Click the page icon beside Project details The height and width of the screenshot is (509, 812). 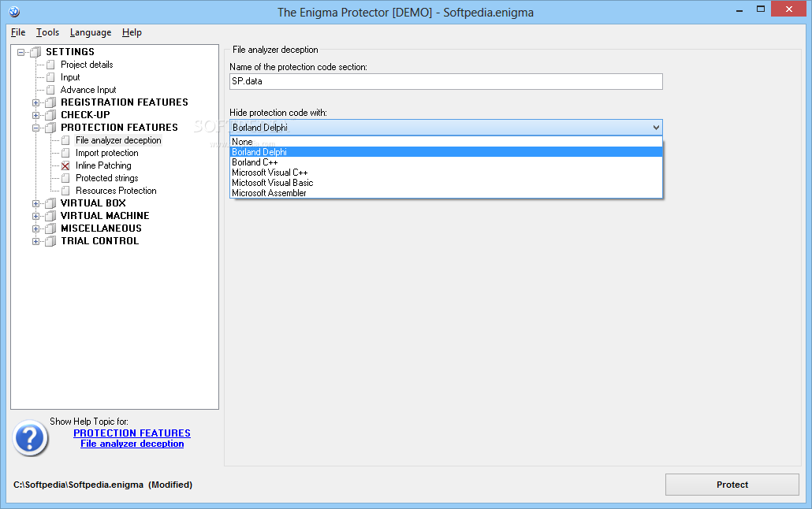pyautogui.click(x=50, y=65)
